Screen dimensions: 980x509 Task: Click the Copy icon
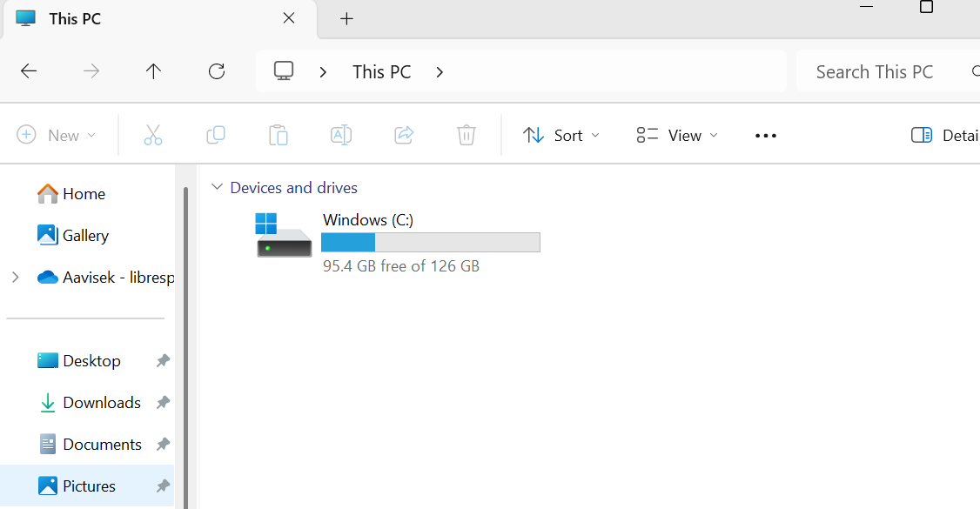[216, 135]
